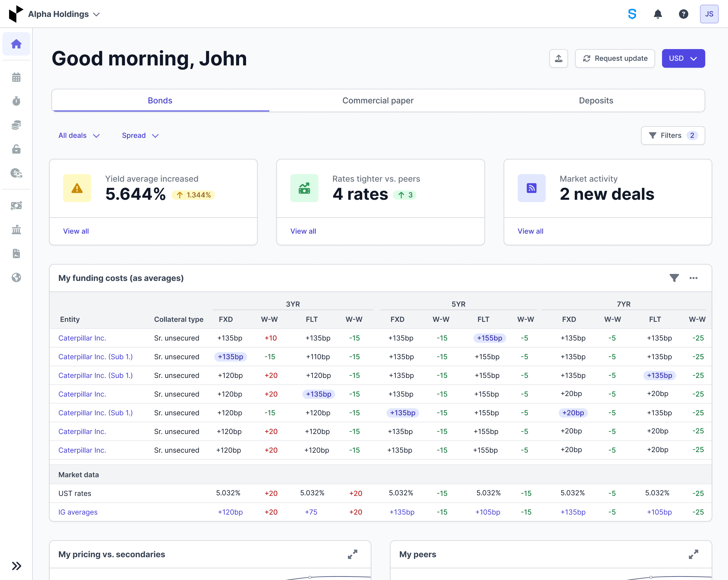Open the help question mark icon
The width and height of the screenshot is (728, 580).
pyautogui.click(x=683, y=14)
